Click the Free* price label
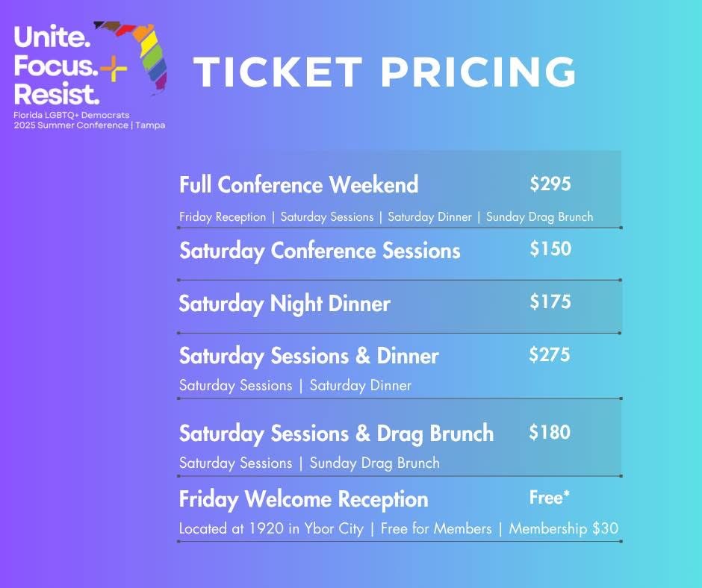Image resolution: width=702 pixels, height=588 pixels. (550, 497)
